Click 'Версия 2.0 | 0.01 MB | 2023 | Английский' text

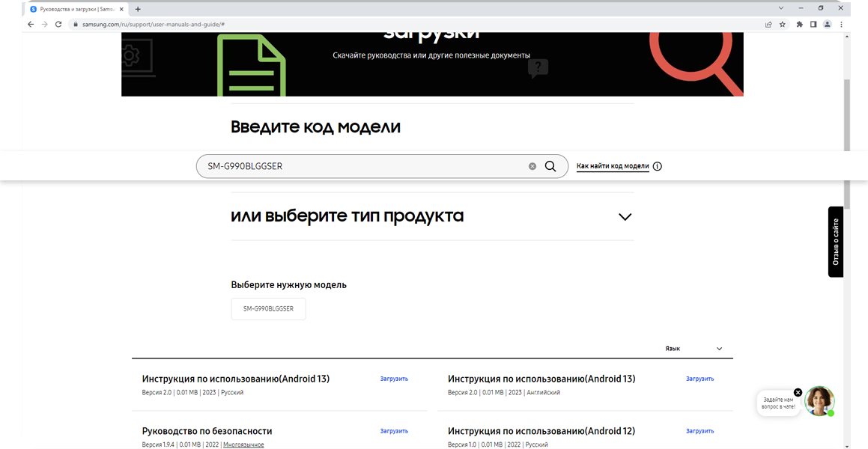504,392
